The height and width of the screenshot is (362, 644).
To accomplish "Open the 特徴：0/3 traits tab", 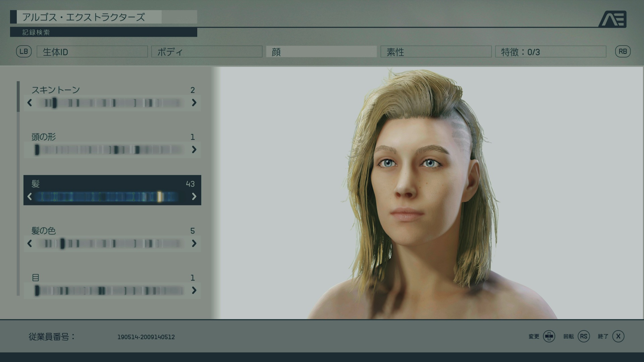I will tap(550, 52).
